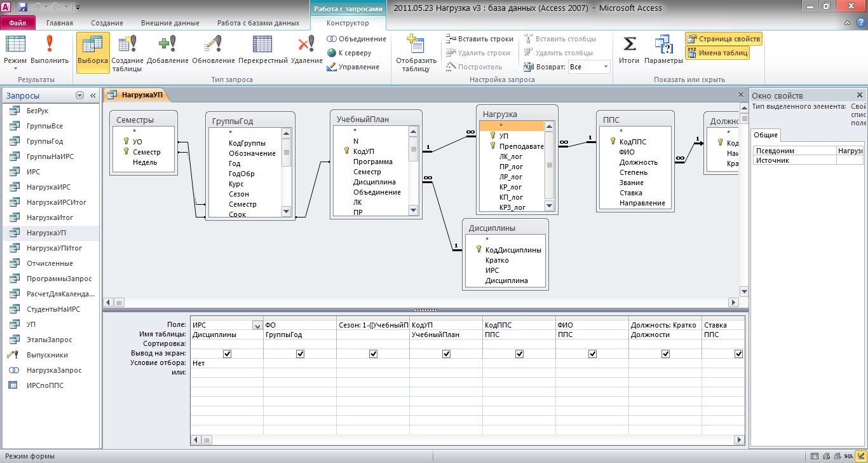This screenshot has height=463, width=868.
Task: Switch to the Конструктор tab
Action: [x=348, y=23]
